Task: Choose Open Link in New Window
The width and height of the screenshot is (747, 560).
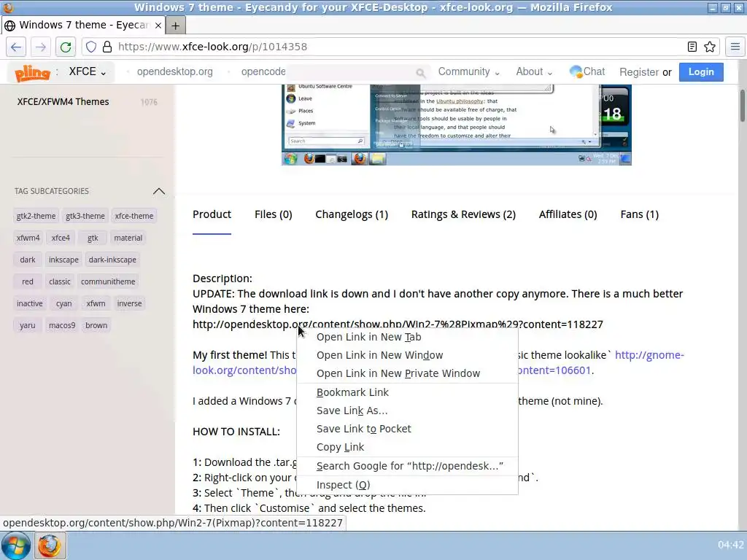Action: [x=407, y=355]
